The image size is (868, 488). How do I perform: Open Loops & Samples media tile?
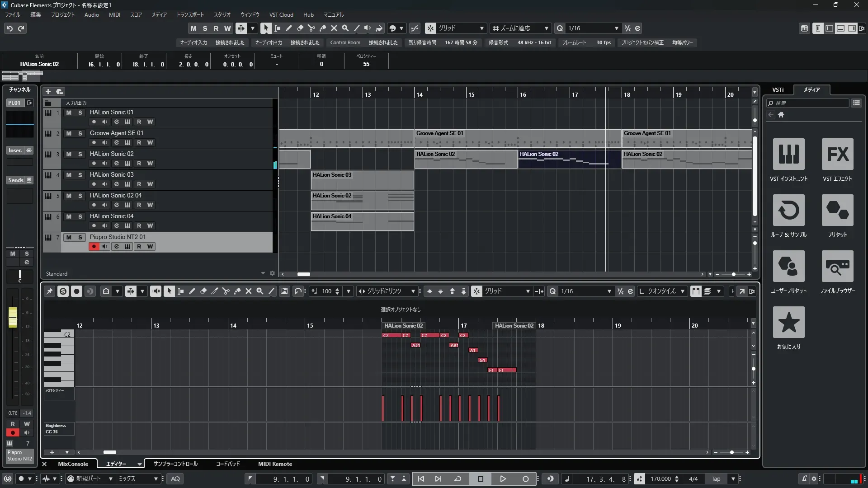788,210
